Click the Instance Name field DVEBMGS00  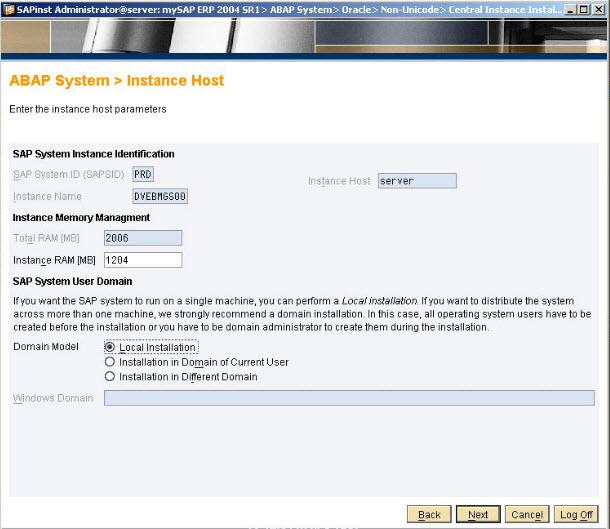[160, 196]
